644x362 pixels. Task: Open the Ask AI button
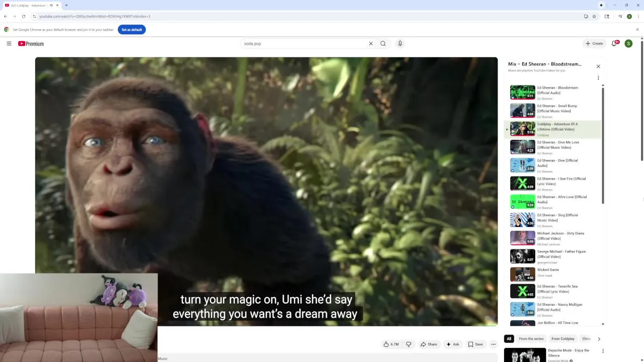point(452,344)
